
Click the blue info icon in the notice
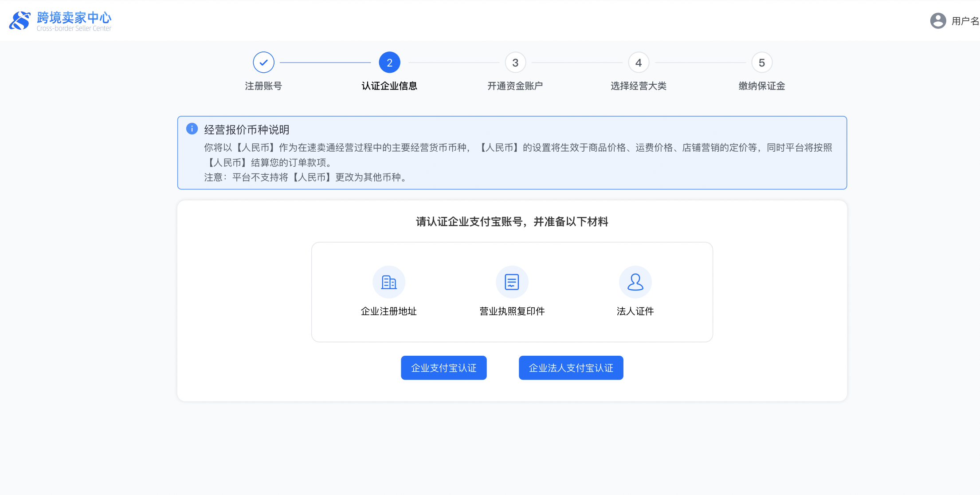point(192,129)
